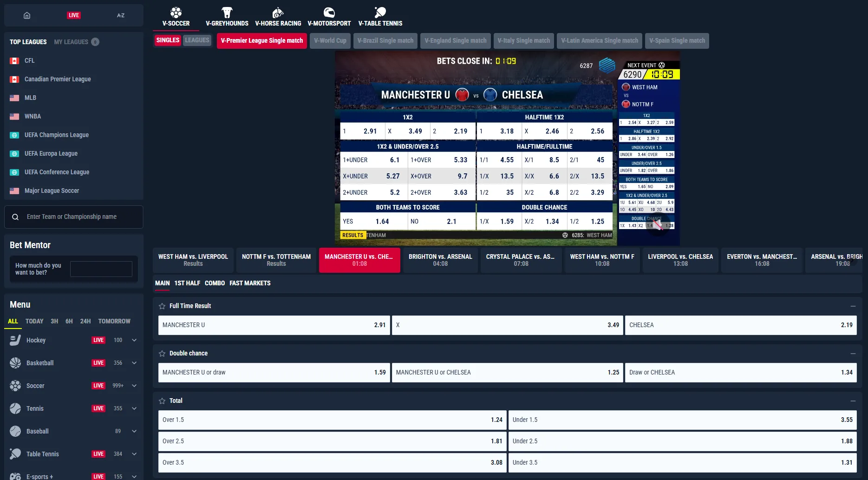
Task: Filter menu by TOMORROW
Action: tap(114, 321)
